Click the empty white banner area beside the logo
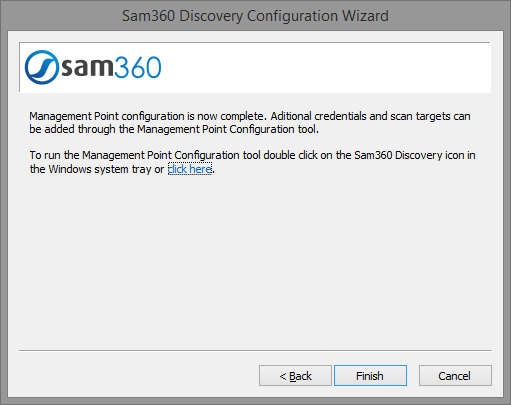Screen dimensions: 511x405 coord(327,67)
